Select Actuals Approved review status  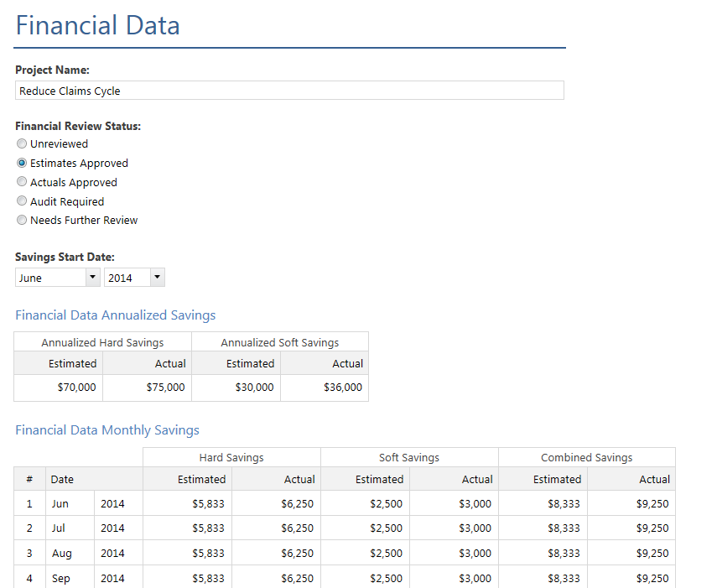(x=22, y=182)
